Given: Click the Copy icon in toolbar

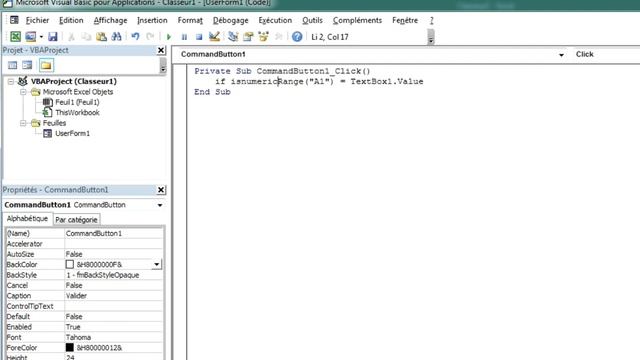Looking at the screenshot, I should tap(86, 37).
